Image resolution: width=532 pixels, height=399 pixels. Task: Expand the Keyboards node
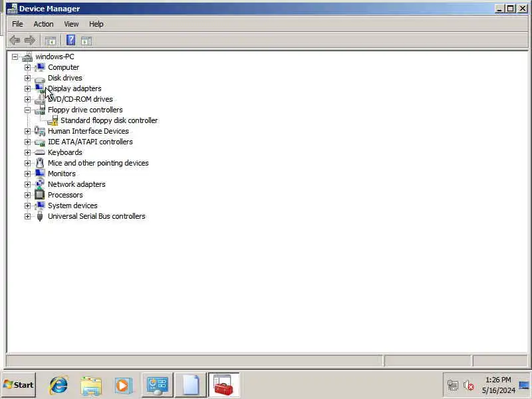pyautogui.click(x=27, y=153)
